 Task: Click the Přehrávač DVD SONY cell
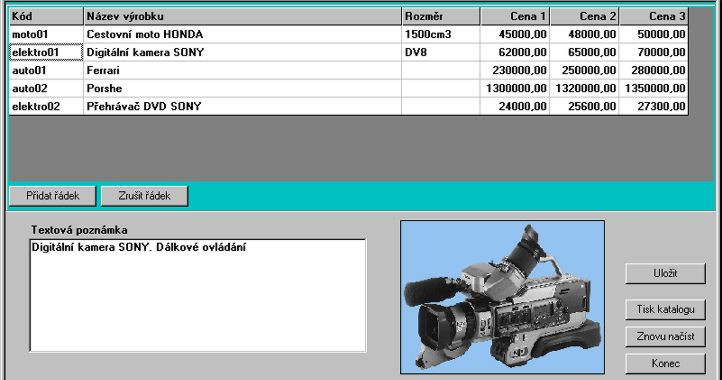[x=243, y=106]
